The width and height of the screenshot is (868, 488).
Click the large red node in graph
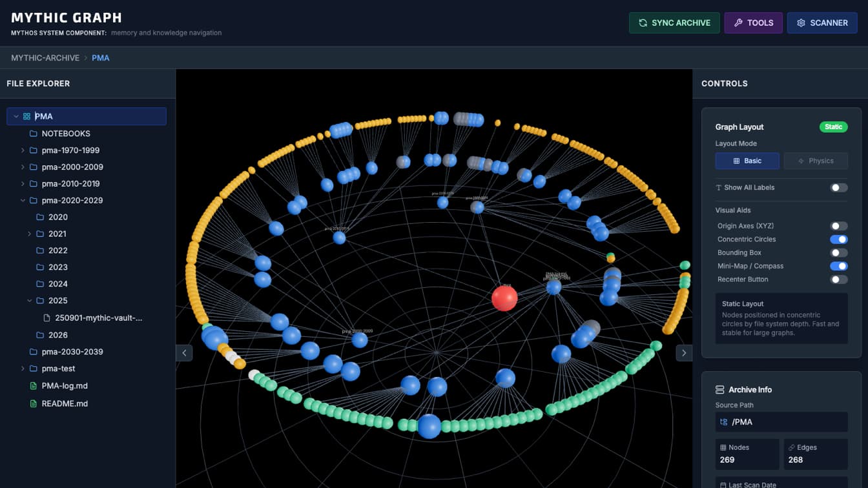tap(504, 298)
